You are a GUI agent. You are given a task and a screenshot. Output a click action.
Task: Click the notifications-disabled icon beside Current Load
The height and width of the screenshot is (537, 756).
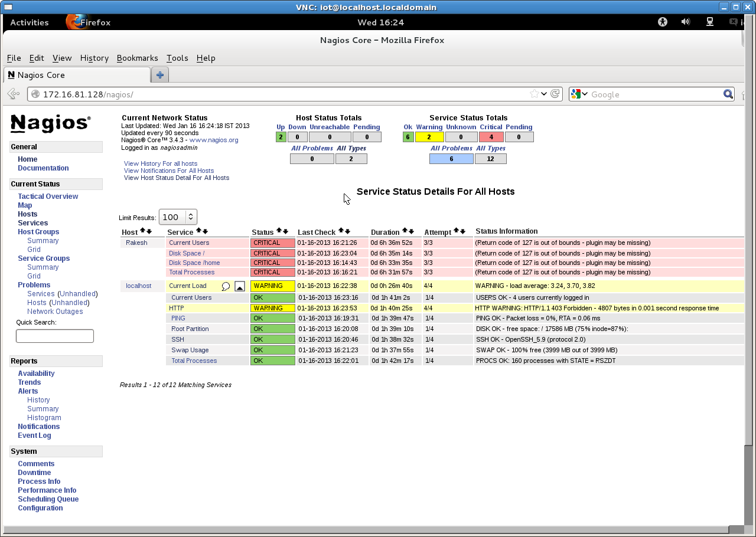coord(239,286)
